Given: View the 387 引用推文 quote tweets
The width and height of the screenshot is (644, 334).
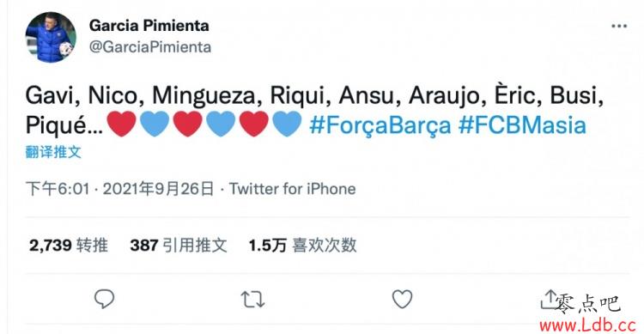Looking at the screenshot, I should [x=179, y=246].
